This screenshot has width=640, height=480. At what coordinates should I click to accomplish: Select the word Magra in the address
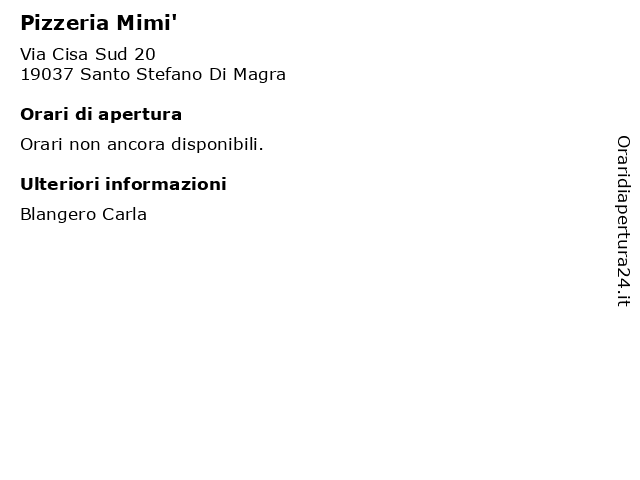coord(259,76)
